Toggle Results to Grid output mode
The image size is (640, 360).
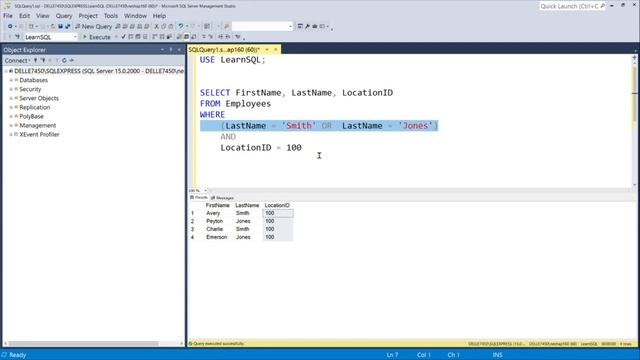[x=186, y=37]
